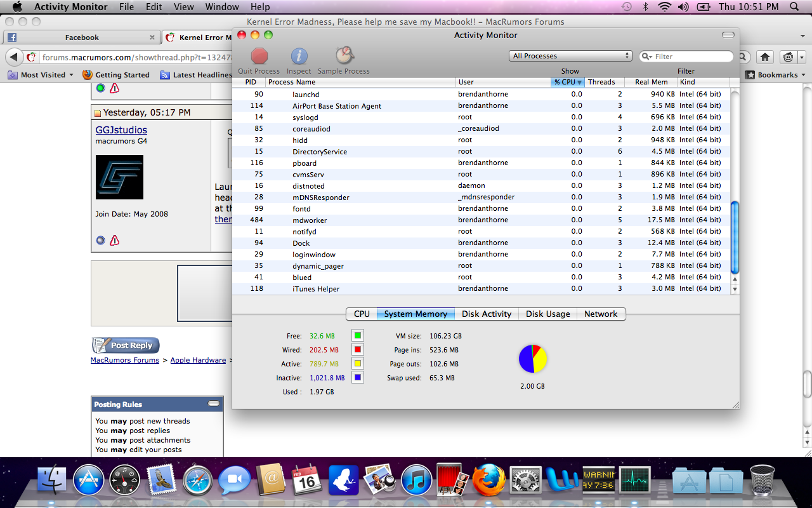Image resolution: width=812 pixels, height=508 pixels.
Task: Open the Time Machine menu bar icon
Action: tap(626, 7)
